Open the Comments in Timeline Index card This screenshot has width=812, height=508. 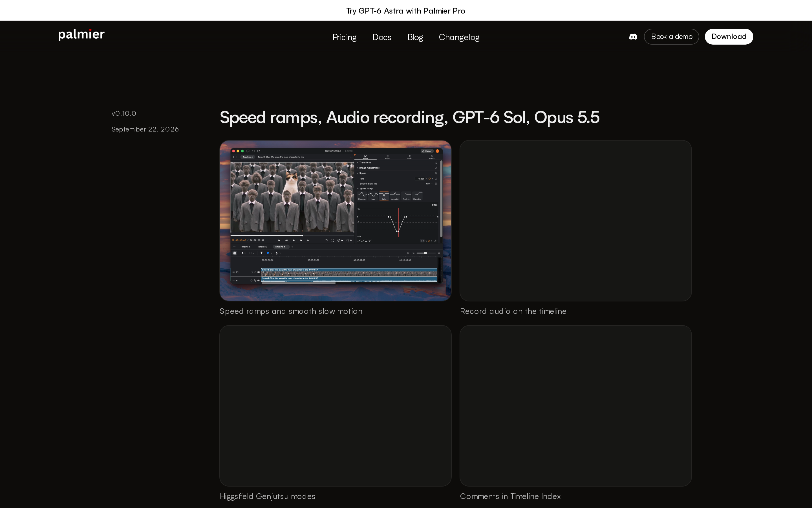click(x=575, y=406)
